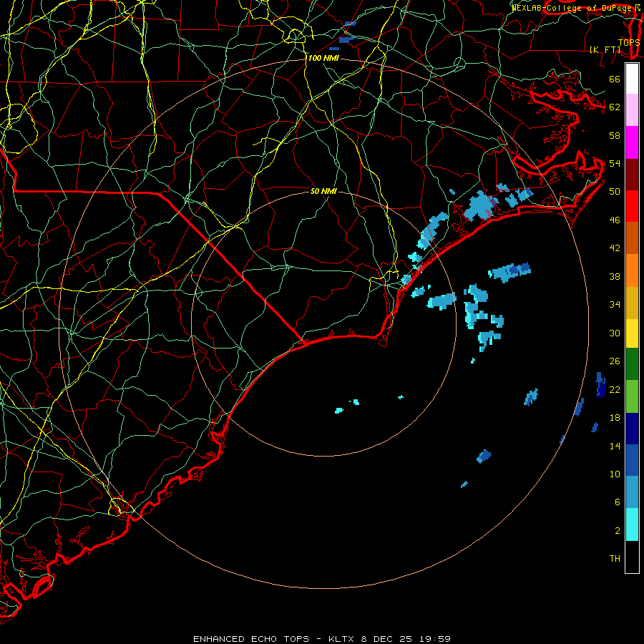
Task: Select the sky blue legend swatch
Action: pos(632,492)
